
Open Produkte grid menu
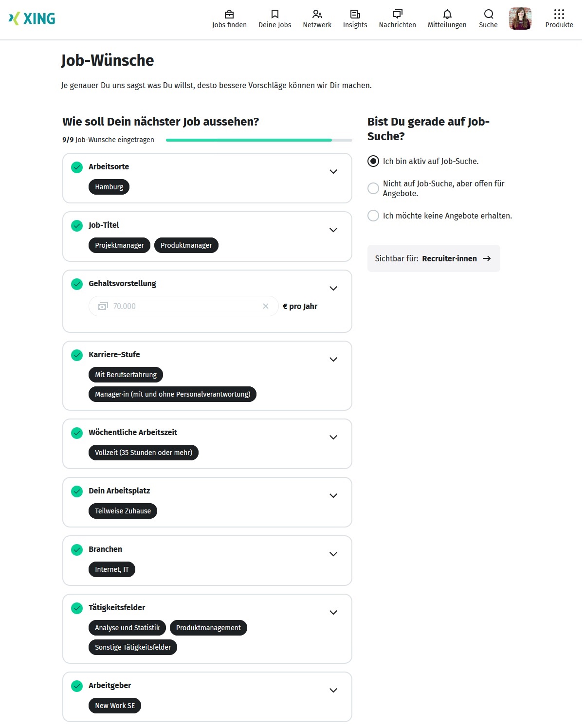point(559,14)
